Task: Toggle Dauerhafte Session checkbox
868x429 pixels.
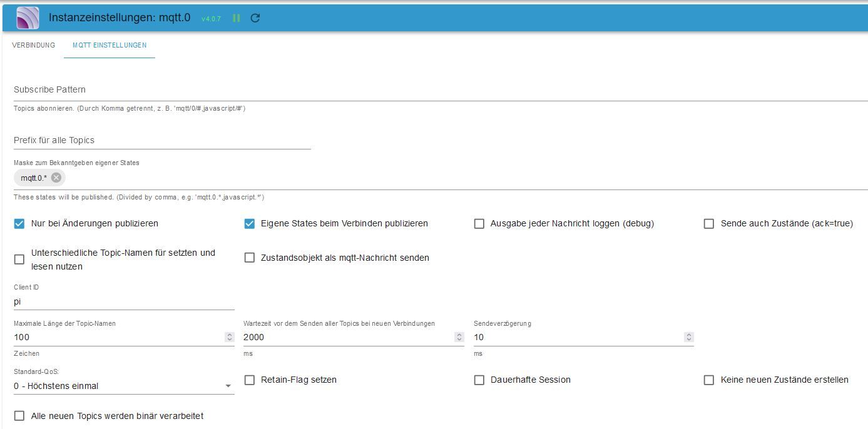Action: 479,380
